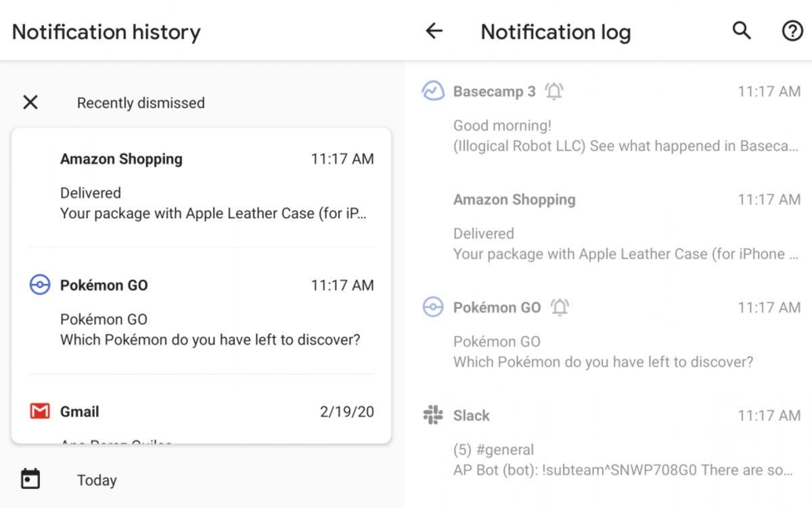Dismiss the Recently dismissed card with the X
The height and width of the screenshot is (508, 812).
30,102
